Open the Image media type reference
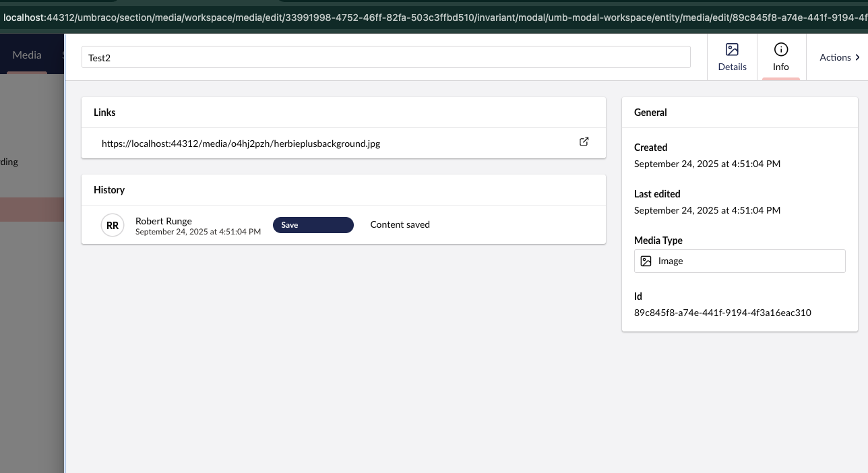 pyautogui.click(x=739, y=261)
